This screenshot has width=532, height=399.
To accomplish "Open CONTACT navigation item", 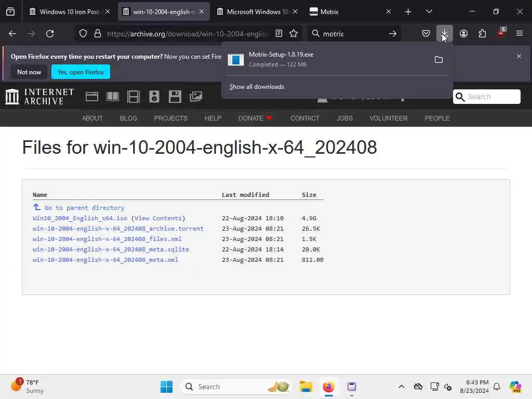I will [x=304, y=118].
